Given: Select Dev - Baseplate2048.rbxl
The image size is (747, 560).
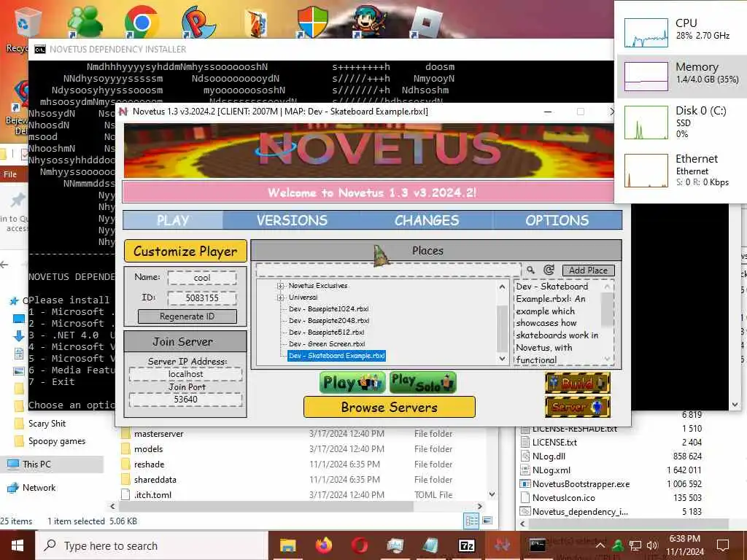Looking at the screenshot, I should tap(329, 321).
